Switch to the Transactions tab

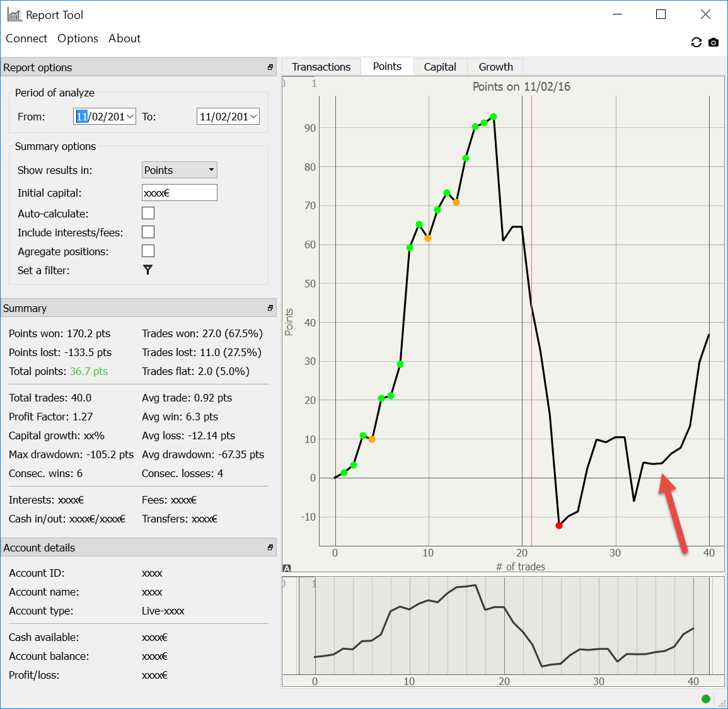[321, 67]
